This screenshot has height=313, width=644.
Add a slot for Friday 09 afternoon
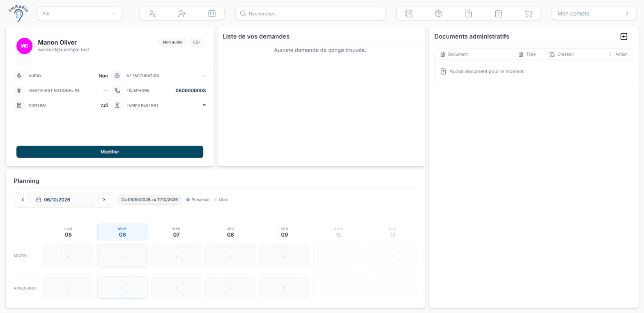tap(285, 288)
